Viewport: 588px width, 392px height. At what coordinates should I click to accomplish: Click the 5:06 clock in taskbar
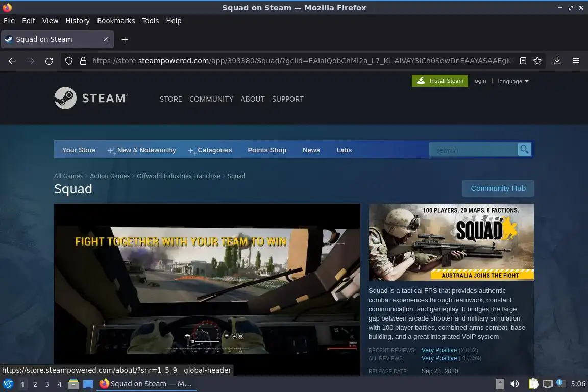point(578,384)
